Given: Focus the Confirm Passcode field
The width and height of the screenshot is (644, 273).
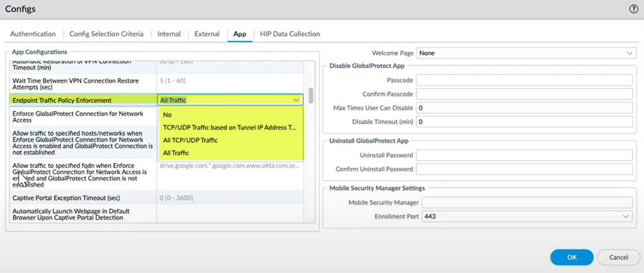Looking at the screenshot, I should (x=525, y=94).
